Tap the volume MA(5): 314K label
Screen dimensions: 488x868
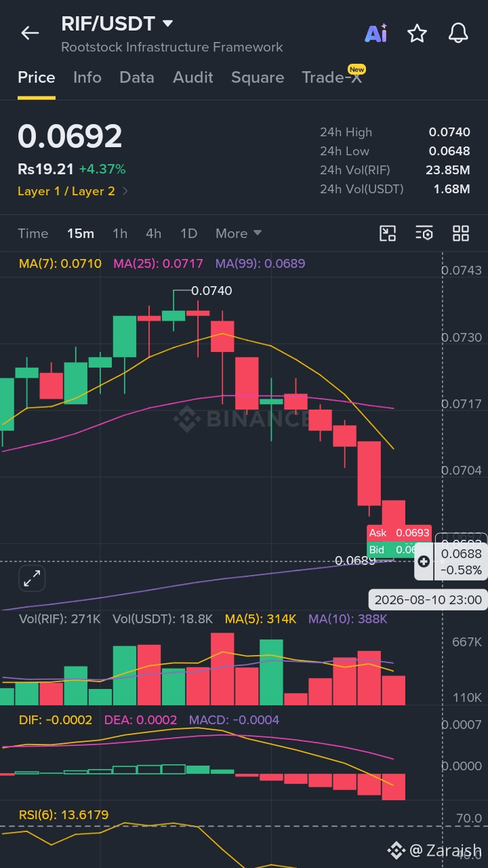click(x=261, y=619)
